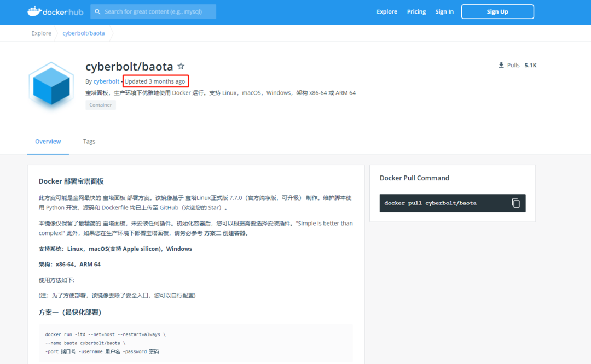Click the 'Docker Pull Command' heading
The height and width of the screenshot is (364, 591).
414,178
